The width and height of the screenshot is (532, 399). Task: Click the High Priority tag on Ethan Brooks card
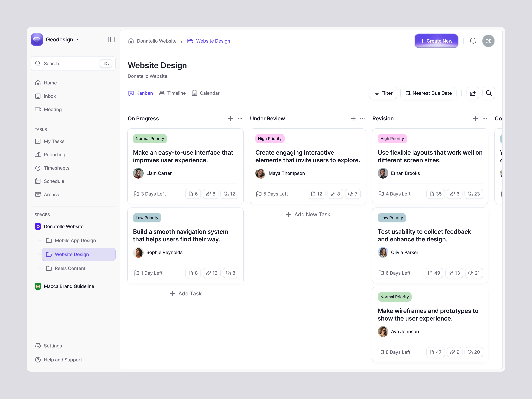392,138
